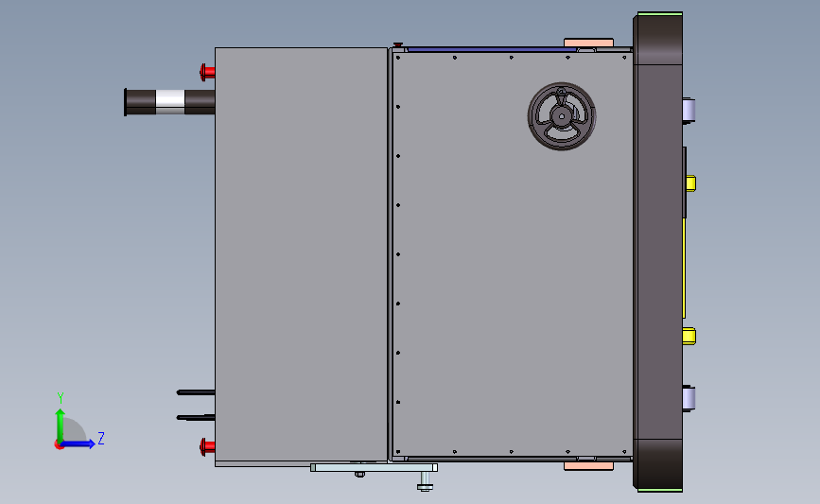The width and height of the screenshot is (820, 504).
Task: Select the dark front frame on the right
Action: 658,252
